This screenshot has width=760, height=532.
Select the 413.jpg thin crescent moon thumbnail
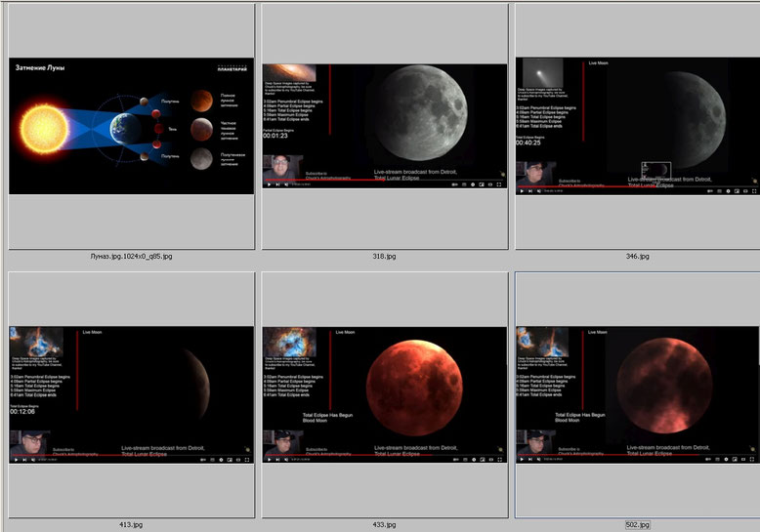click(131, 395)
